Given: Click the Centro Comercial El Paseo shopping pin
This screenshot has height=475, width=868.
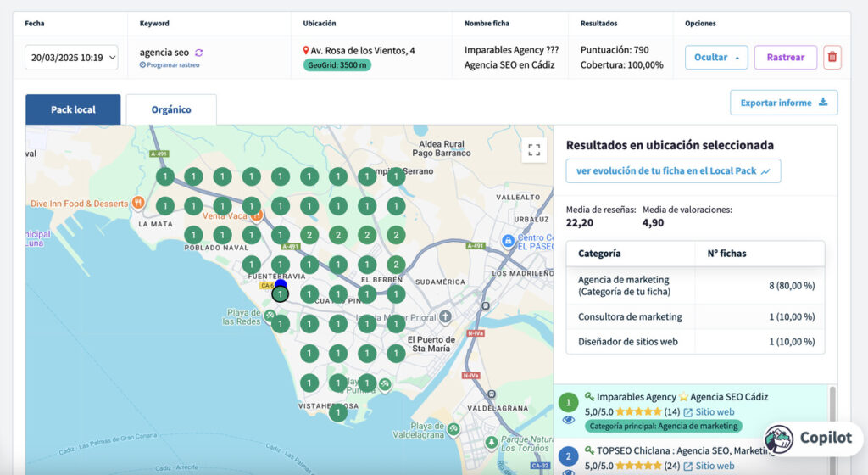Looking at the screenshot, I should (508, 241).
